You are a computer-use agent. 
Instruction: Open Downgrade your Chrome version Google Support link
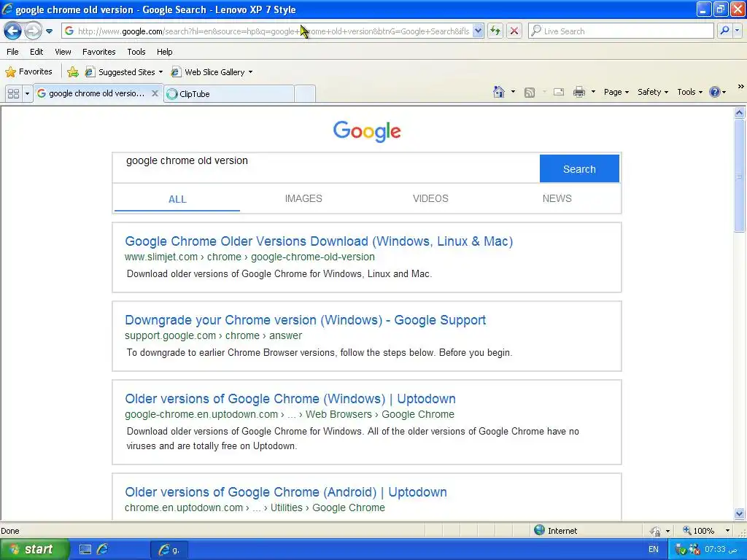pos(306,320)
